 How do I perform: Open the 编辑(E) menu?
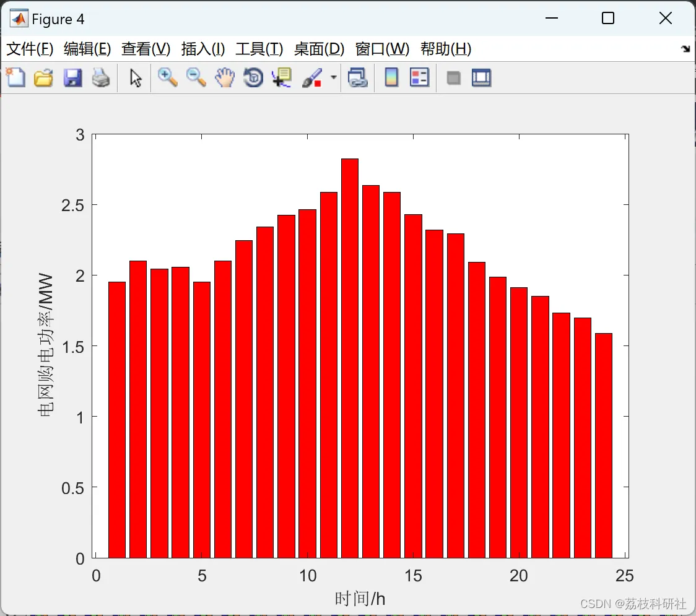click(87, 49)
